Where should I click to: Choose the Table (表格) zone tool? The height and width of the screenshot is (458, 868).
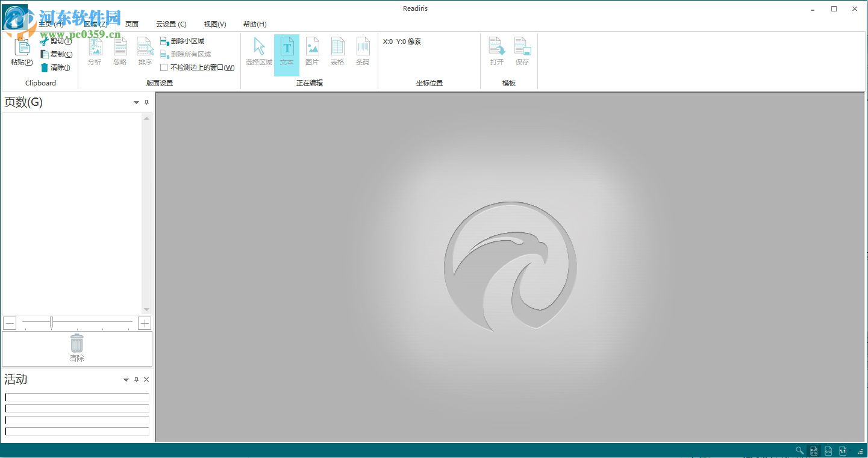click(337, 52)
